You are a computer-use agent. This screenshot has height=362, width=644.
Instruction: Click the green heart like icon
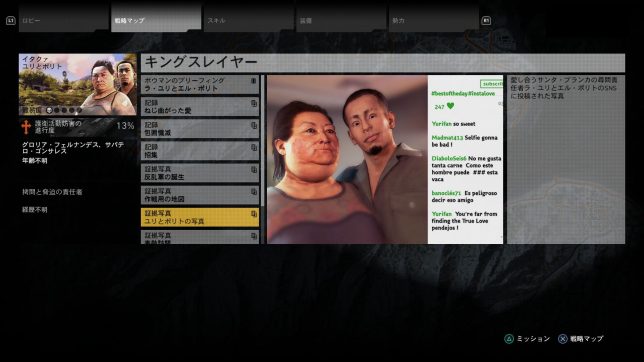pyautogui.click(x=451, y=106)
